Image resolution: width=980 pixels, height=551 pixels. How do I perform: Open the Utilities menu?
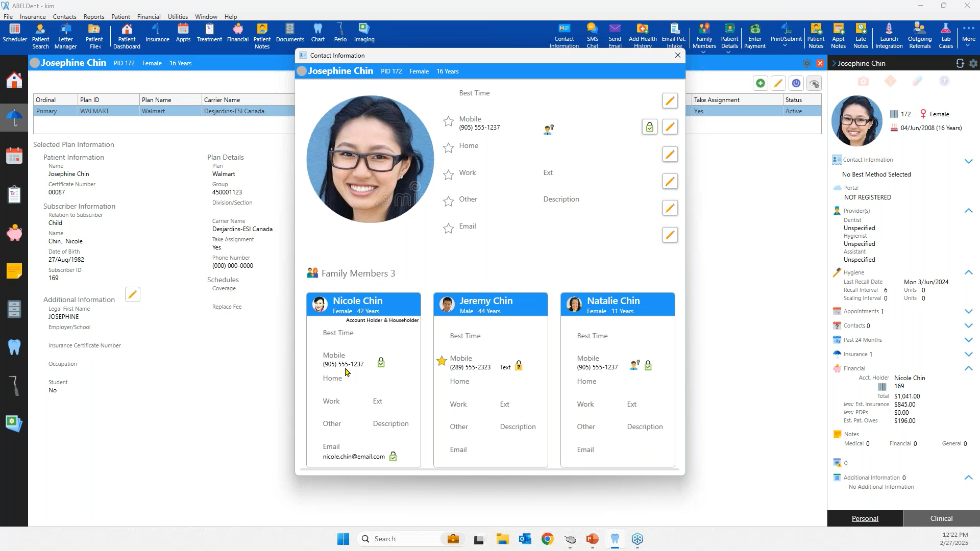click(x=178, y=16)
